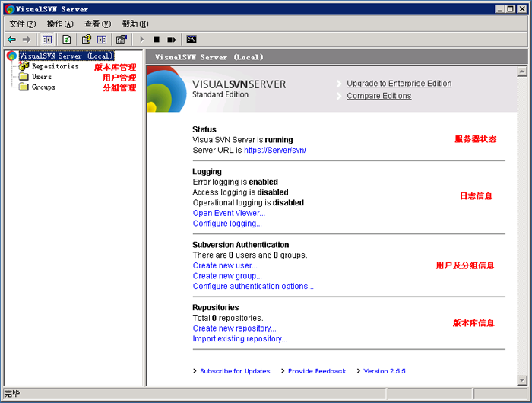This screenshot has width=532, height=403.
Task: Select Users in the tree
Action: pos(42,77)
